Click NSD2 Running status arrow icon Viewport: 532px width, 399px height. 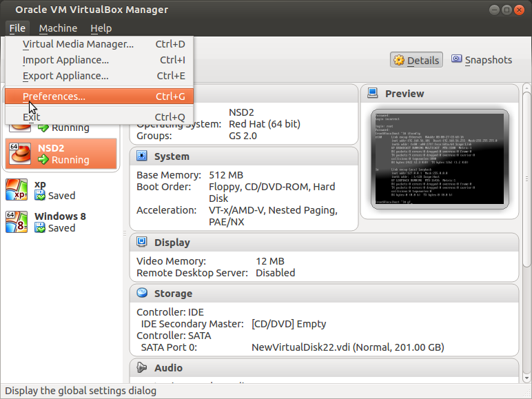[x=43, y=159]
